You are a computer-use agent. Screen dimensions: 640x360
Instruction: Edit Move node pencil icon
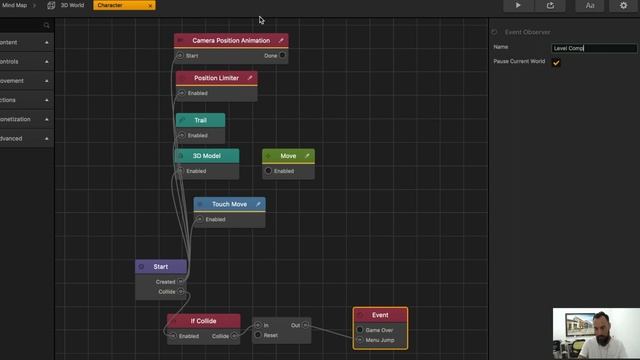point(307,156)
